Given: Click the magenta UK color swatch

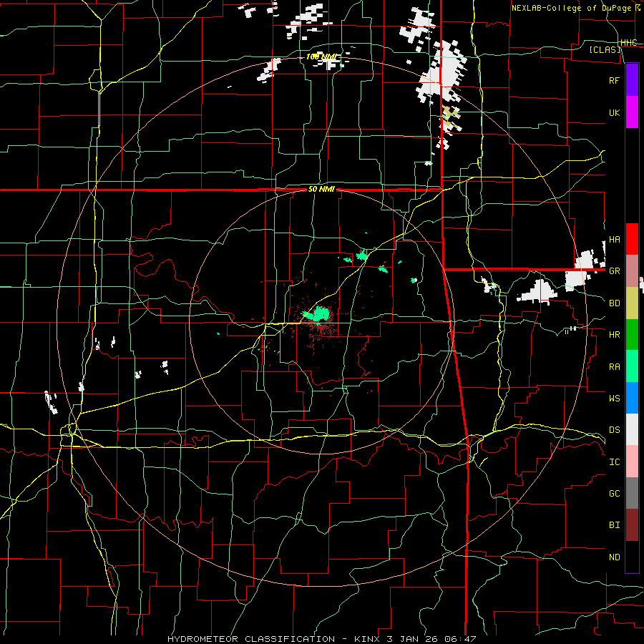Looking at the screenshot, I should 632,112.
